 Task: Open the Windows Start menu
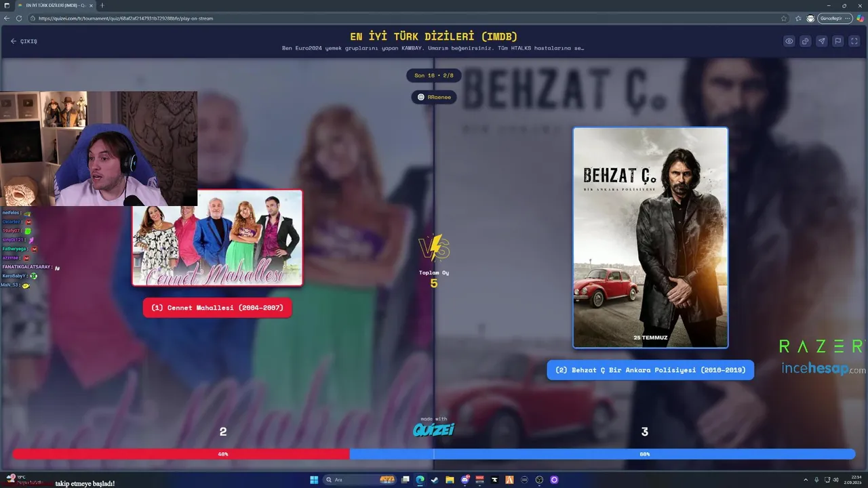pos(314,480)
